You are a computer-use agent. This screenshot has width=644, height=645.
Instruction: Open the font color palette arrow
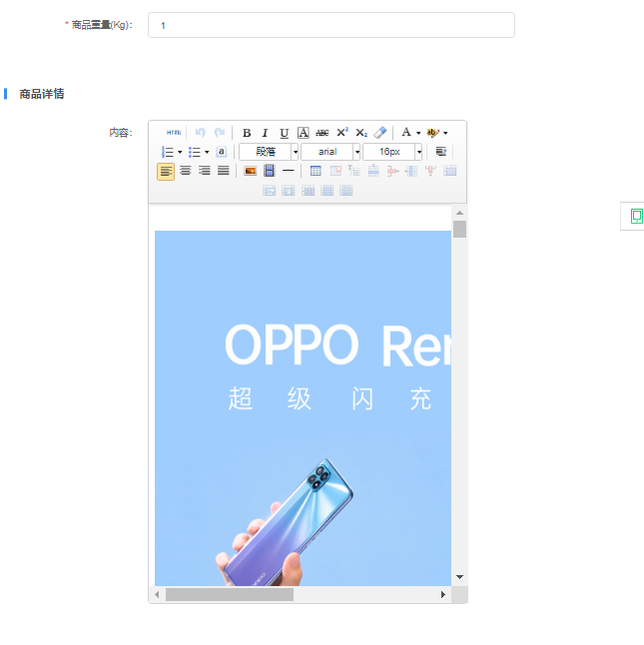[418, 133]
